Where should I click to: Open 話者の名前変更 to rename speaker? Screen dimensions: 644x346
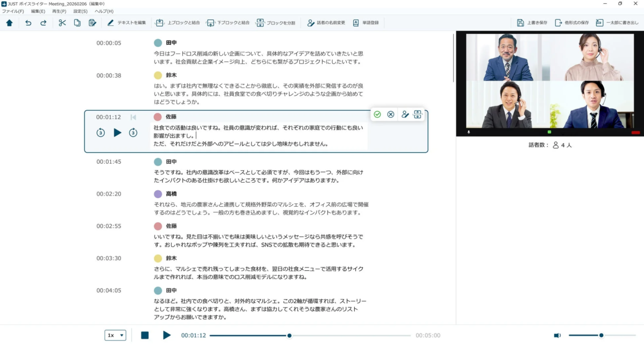[327, 23]
